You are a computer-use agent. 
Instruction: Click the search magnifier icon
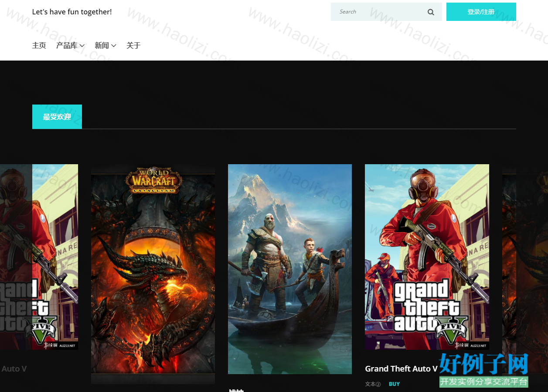click(431, 12)
